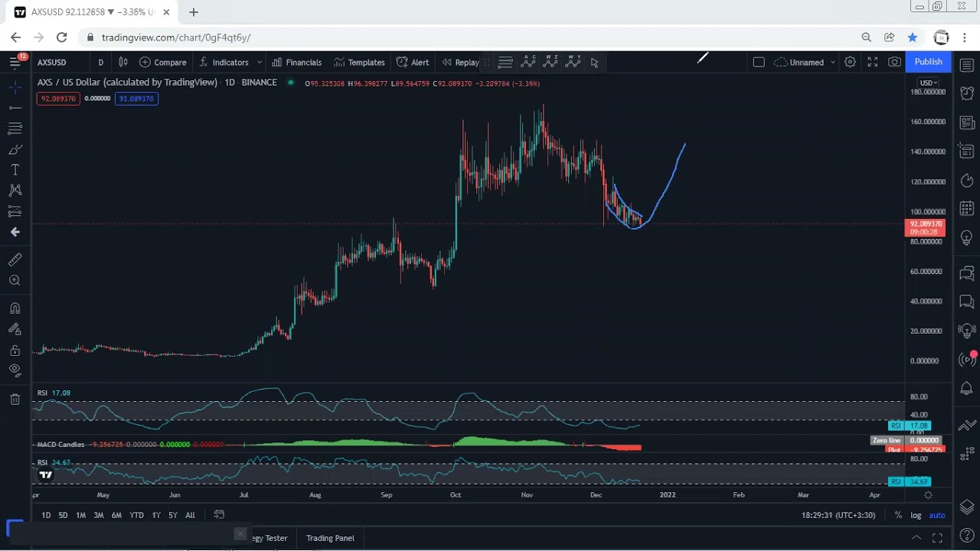The height and width of the screenshot is (551, 980).
Task: Select the 5D date range
Action: pyautogui.click(x=63, y=515)
